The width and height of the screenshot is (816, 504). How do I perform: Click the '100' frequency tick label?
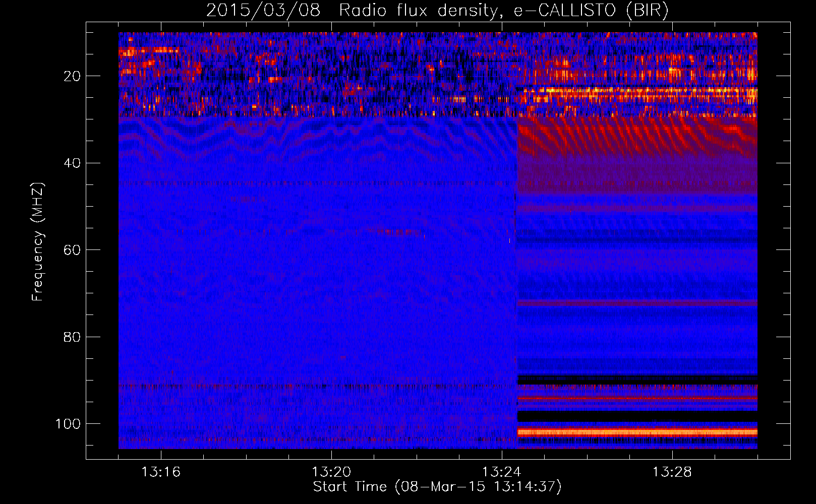pos(68,424)
